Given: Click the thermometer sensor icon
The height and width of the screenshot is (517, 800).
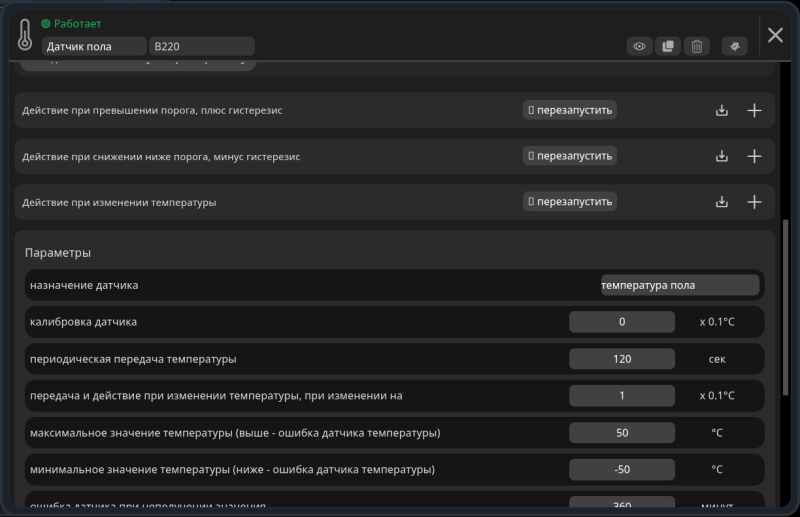Looking at the screenshot, I should click(24, 35).
